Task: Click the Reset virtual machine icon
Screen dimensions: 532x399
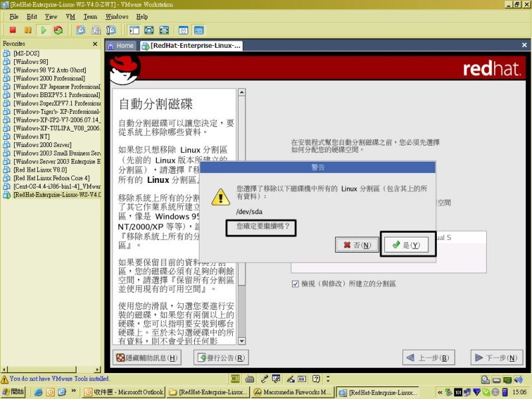Action: tap(59, 30)
